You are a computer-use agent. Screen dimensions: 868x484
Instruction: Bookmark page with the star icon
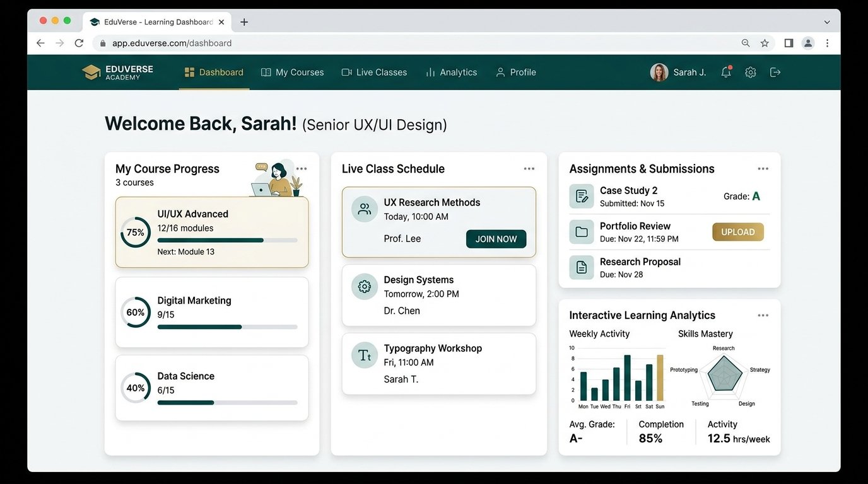(765, 43)
